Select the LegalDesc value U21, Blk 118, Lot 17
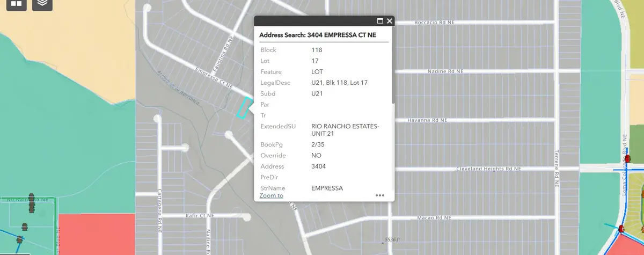Viewport: 644px width, 255px height. coord(339,83)
